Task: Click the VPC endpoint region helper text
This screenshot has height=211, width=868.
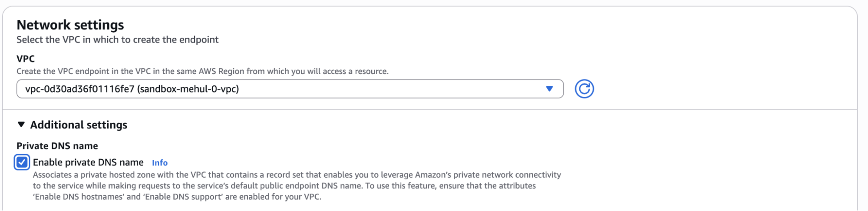Action: click(202, 71)
